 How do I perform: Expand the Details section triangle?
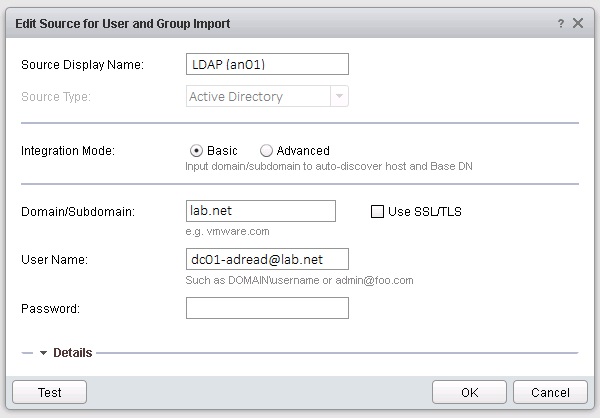pos(44,353)
